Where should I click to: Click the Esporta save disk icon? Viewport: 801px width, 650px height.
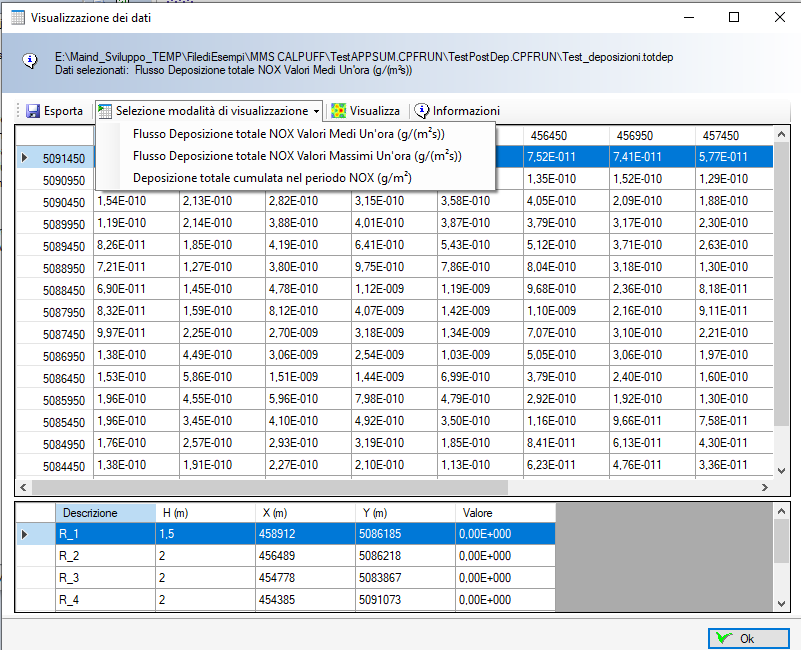point(33,111)
